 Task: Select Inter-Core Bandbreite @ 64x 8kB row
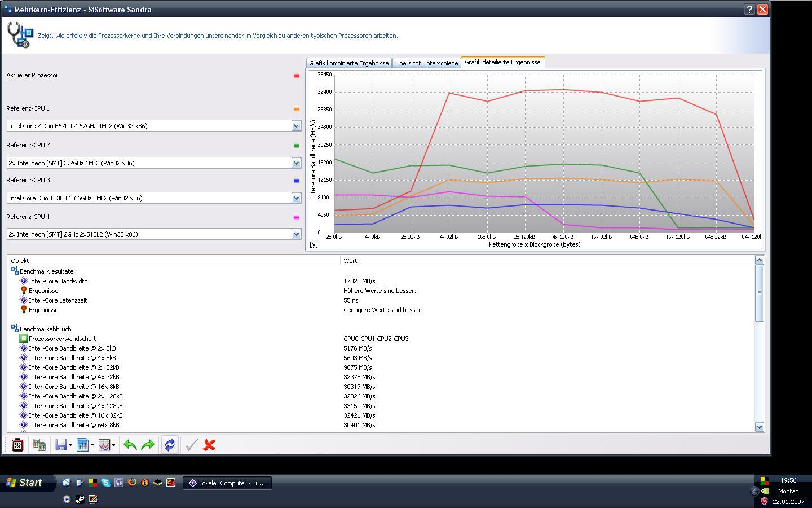pyautogui.click(x=381, y=425)
